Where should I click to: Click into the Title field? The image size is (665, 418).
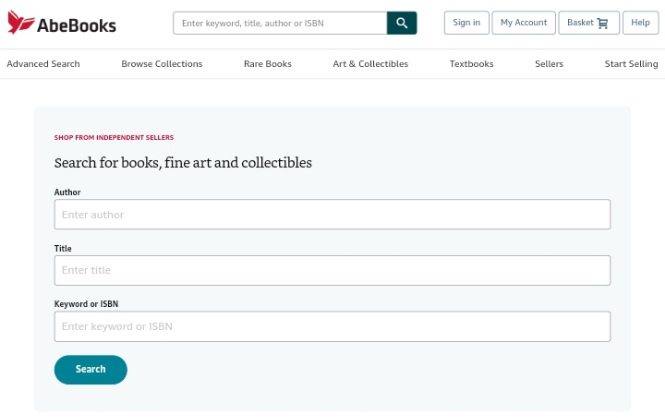tap(332, 270)
